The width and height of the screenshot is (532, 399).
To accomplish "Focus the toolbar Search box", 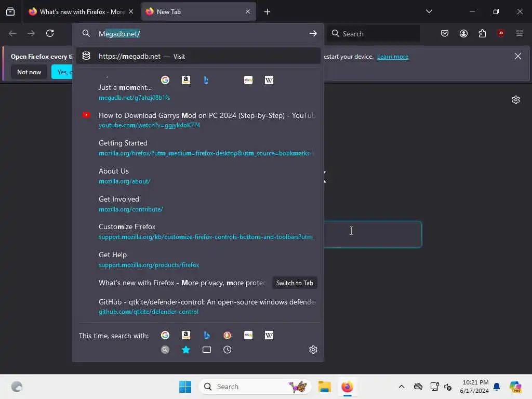I will (373, 34).
